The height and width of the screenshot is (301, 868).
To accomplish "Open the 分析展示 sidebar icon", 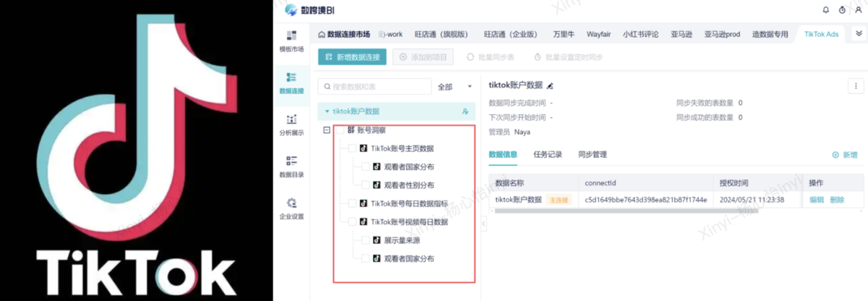I will [x=292, y=119].
